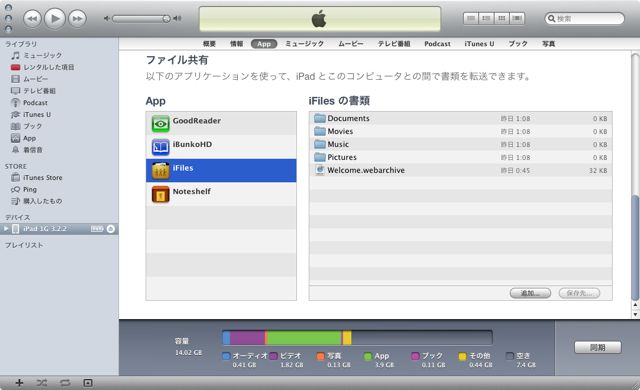Adjust the volume slider knob
The image size is (640, 390).
click(166, 19)
